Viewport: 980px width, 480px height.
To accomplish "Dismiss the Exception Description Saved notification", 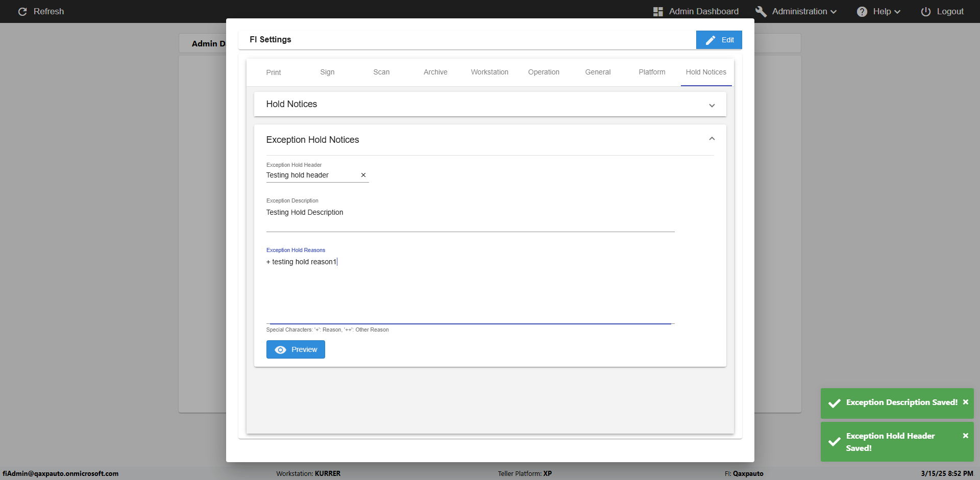I will point(965,402).
